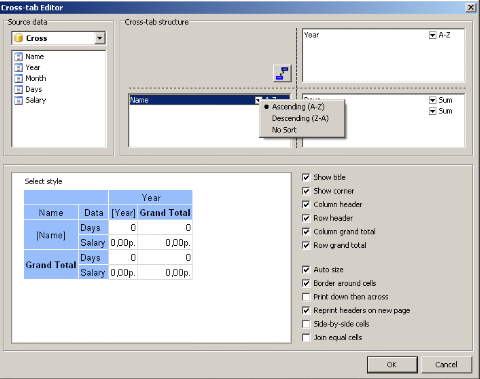This screenshot has width=480, height=379.
Task: Open Year column A-Z sort dropdown
Action: click(432, 35)
